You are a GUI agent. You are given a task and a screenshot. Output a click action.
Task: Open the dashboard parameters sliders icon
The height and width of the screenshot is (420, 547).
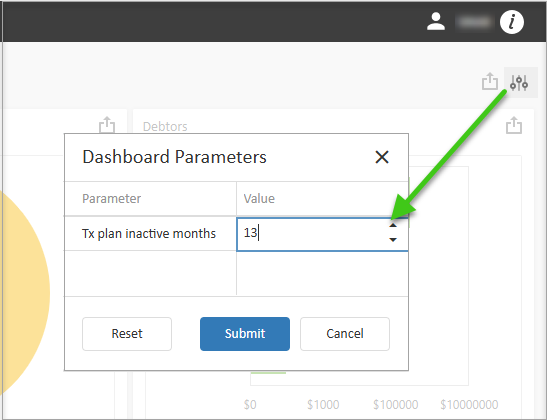pyautogui.click(x=519, y=83)
